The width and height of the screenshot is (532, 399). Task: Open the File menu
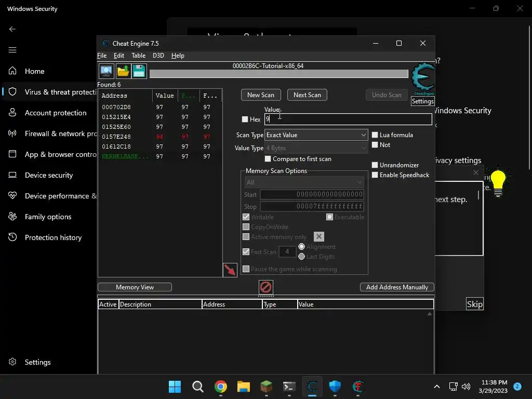click(102, 55)
